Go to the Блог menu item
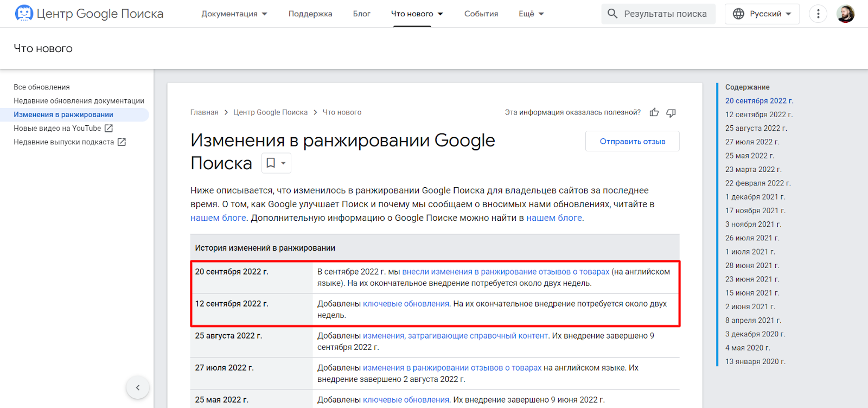 (x=362, y=14)
